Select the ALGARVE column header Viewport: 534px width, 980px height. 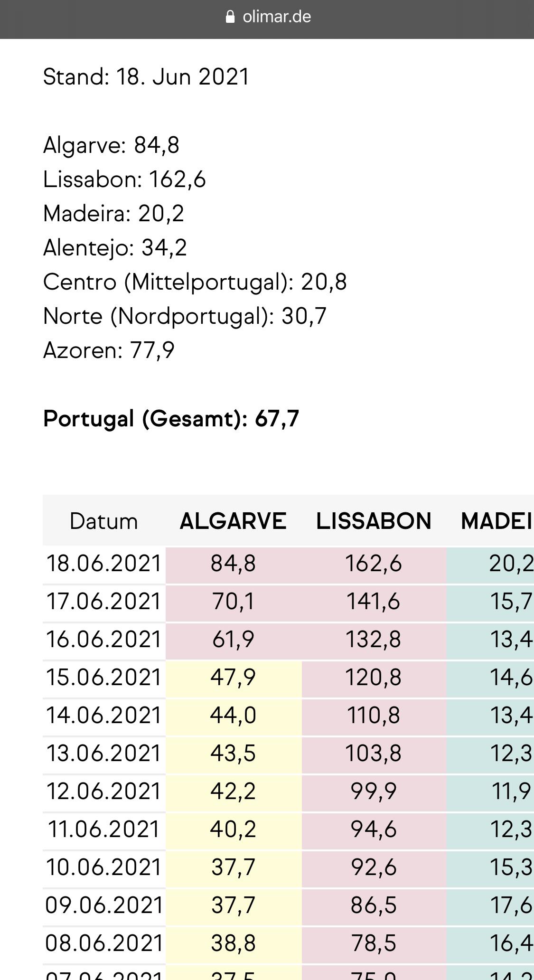pos(233,521)
